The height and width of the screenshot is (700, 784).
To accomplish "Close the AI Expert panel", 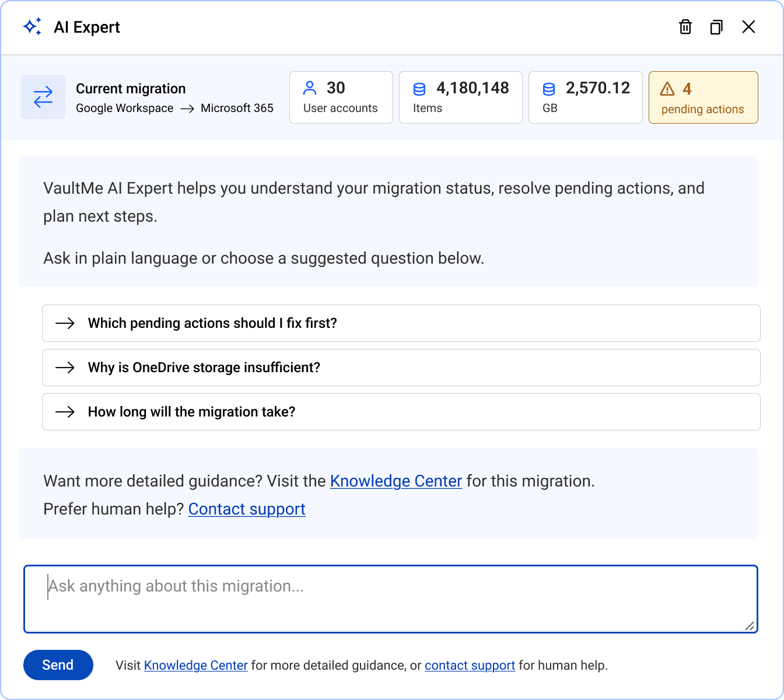I will tap(748, 27).
